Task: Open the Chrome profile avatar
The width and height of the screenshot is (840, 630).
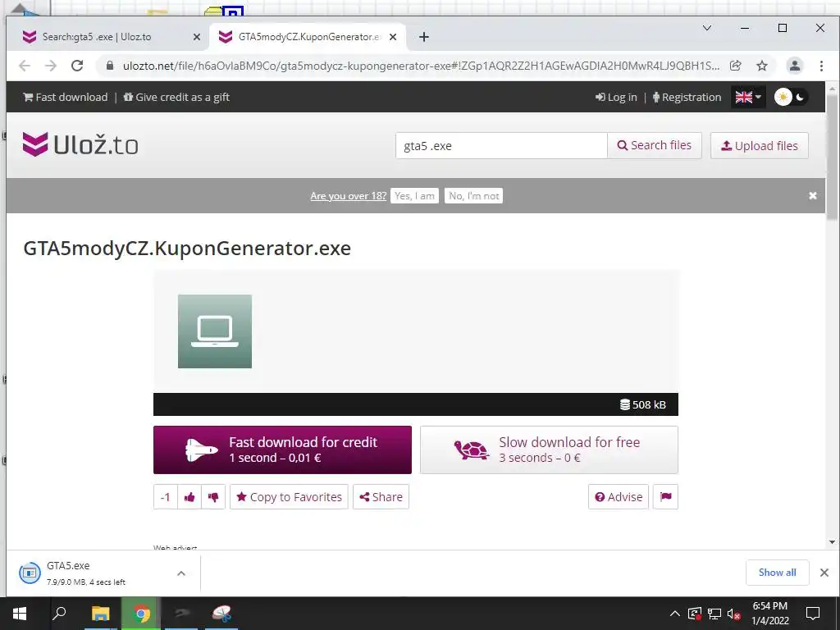Action: pos(794,66)
